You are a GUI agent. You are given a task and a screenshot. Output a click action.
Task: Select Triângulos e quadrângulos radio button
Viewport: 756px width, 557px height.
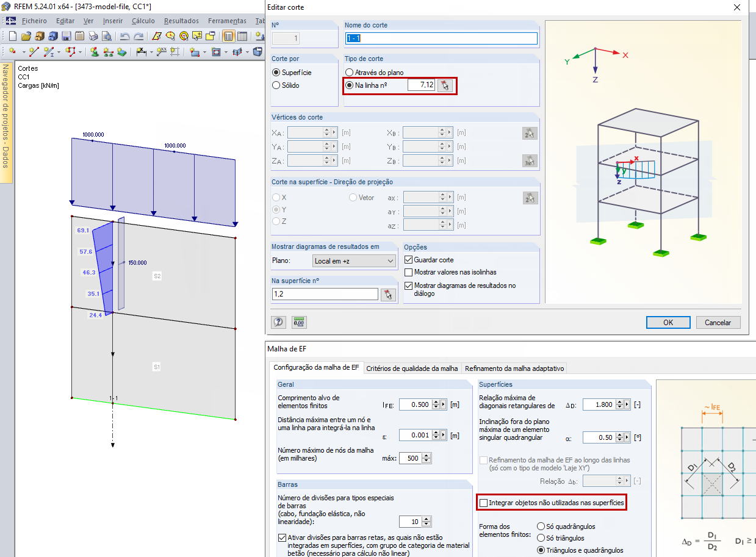coord(541,550)
